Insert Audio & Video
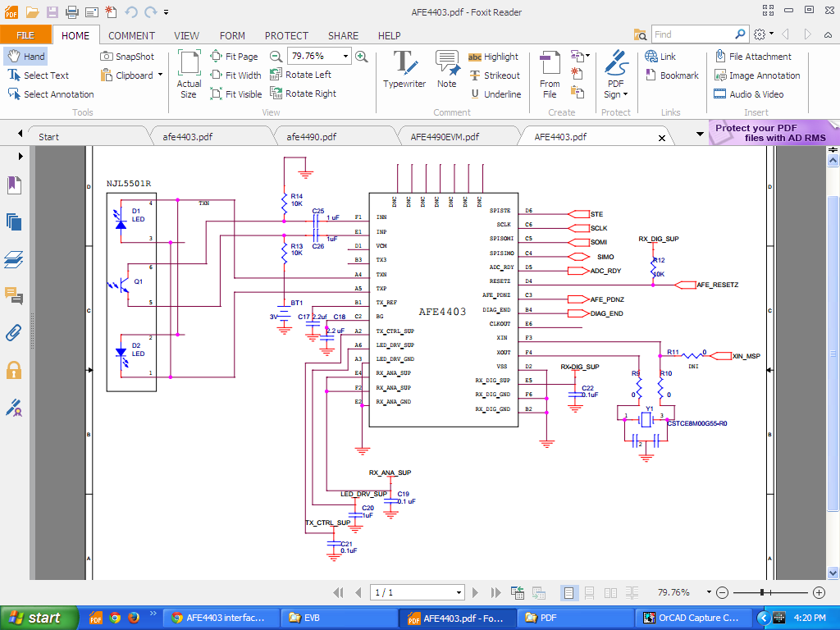The image size is (840, 630). [749, 94]
